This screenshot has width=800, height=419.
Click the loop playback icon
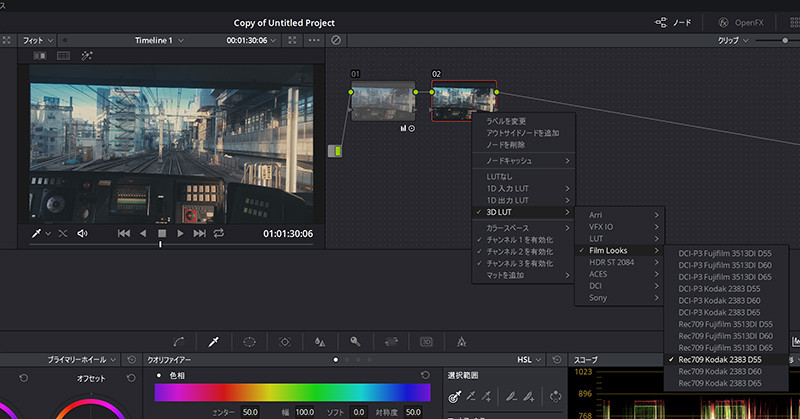[x=219, y=233]
